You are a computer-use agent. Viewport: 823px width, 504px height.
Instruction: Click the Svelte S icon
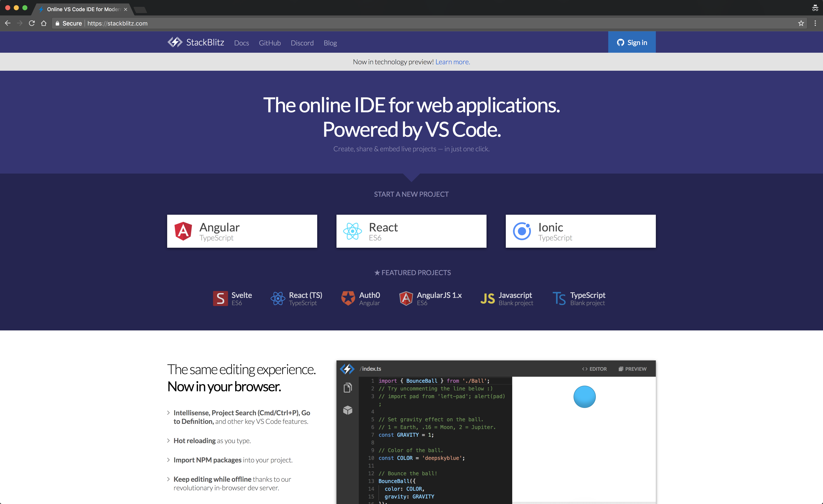click(x=221, y=298)
